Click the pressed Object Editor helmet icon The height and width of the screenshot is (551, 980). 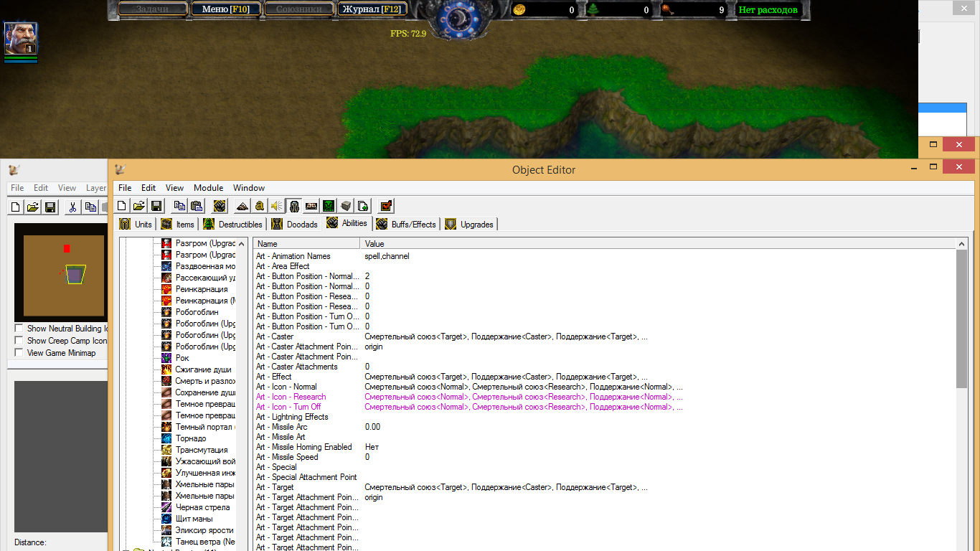click(294, 206)
